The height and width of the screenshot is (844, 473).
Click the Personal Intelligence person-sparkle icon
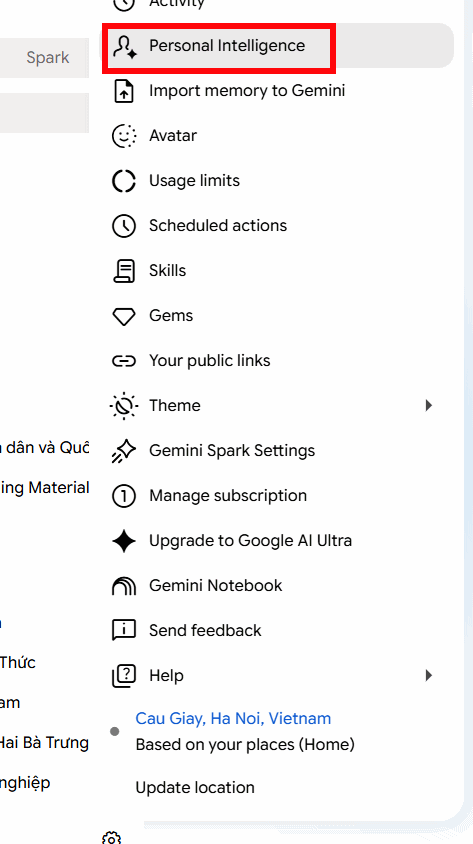(124, 46)
